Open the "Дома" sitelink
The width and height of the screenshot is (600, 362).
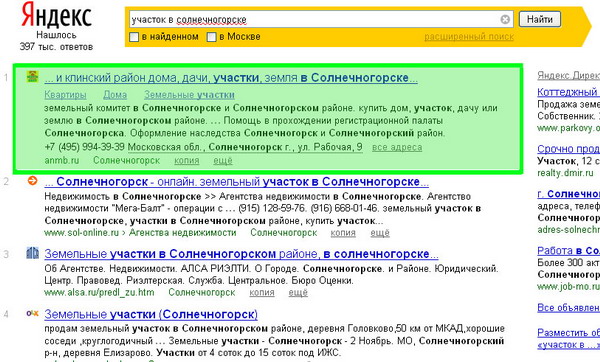(x=115, y=95)
